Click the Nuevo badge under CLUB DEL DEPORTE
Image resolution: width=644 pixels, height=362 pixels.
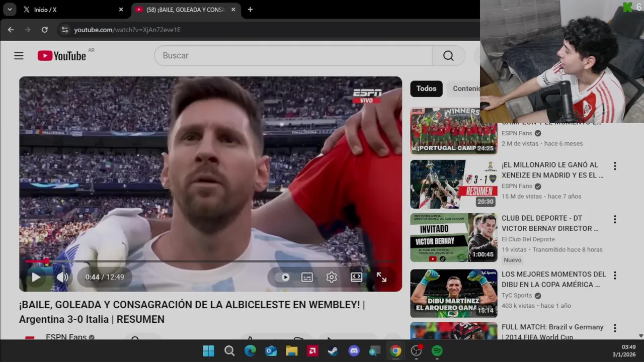tap(513, 260)
